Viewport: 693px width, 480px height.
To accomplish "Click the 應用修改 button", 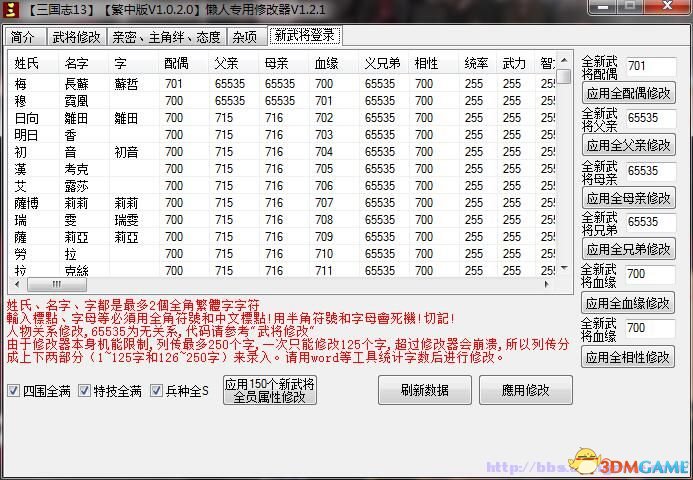I will click(525, 390).
